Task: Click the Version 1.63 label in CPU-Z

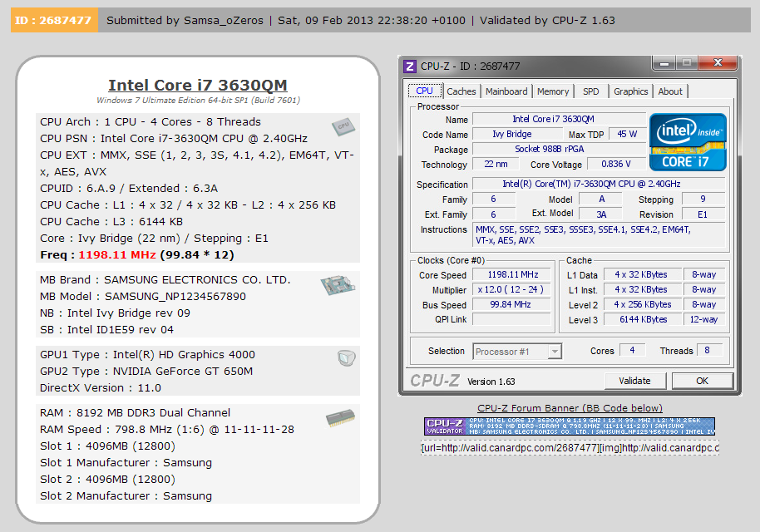Action: click(491, 382)
